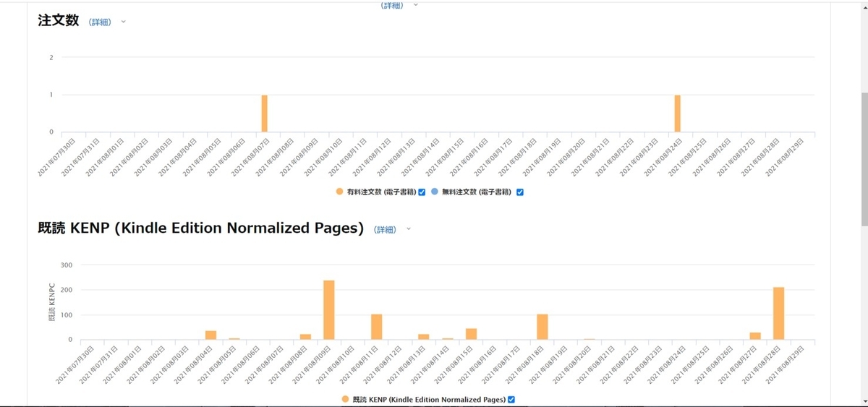Toggle the 既読 KENP legend checkbox
This screenshot has height=407, width=868.
coord(511,400)
